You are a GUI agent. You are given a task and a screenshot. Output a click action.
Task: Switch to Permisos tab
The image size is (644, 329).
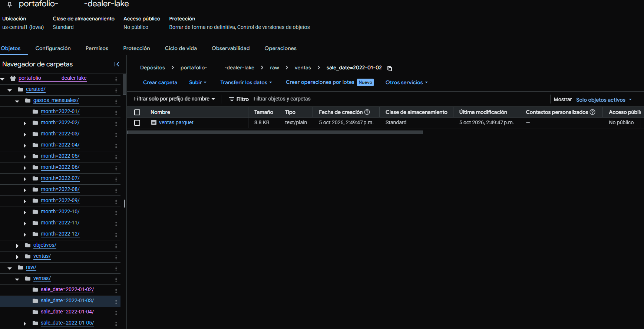coord(97,48)
